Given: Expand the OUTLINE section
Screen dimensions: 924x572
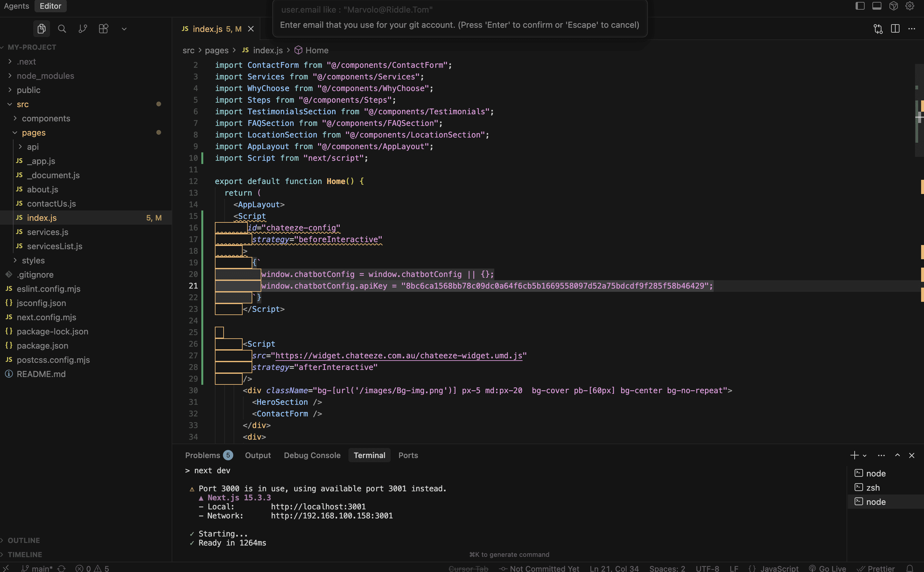Looking at the screenshot, I should click(x=24, y=540).
